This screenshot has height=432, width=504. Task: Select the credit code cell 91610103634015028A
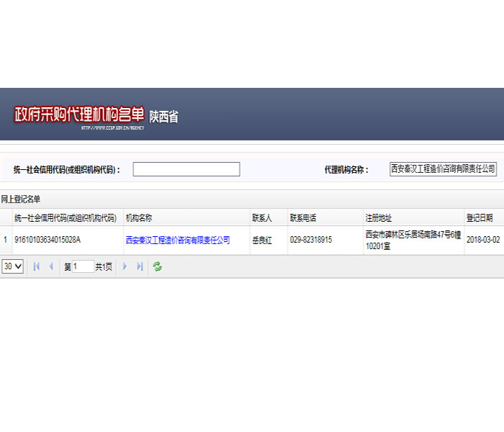(48, 240)
